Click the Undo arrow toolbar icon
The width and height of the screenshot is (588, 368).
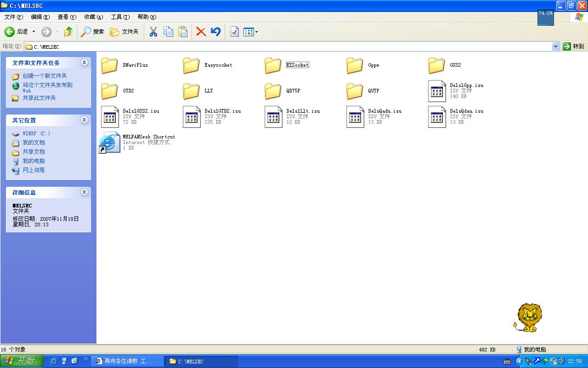[x=215, y=32]
